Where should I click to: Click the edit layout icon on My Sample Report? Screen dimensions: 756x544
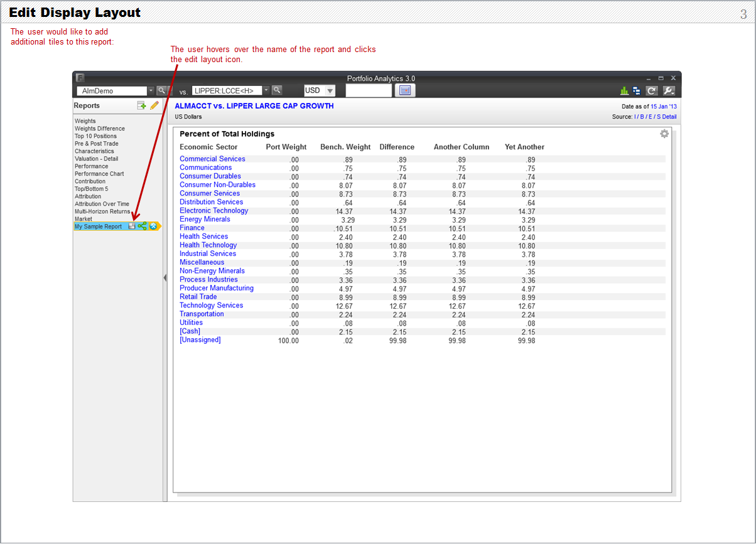coord(132,227)
